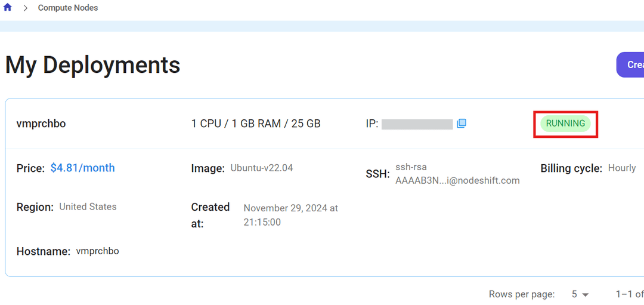Click the redacted IP address field
Viewport: 644px width, 305px height.
(417, 124)
